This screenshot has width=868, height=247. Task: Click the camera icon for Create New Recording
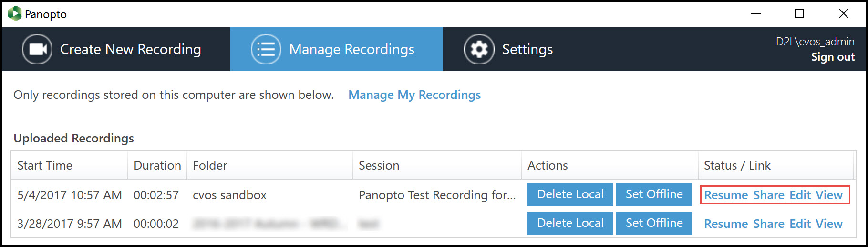37,49
